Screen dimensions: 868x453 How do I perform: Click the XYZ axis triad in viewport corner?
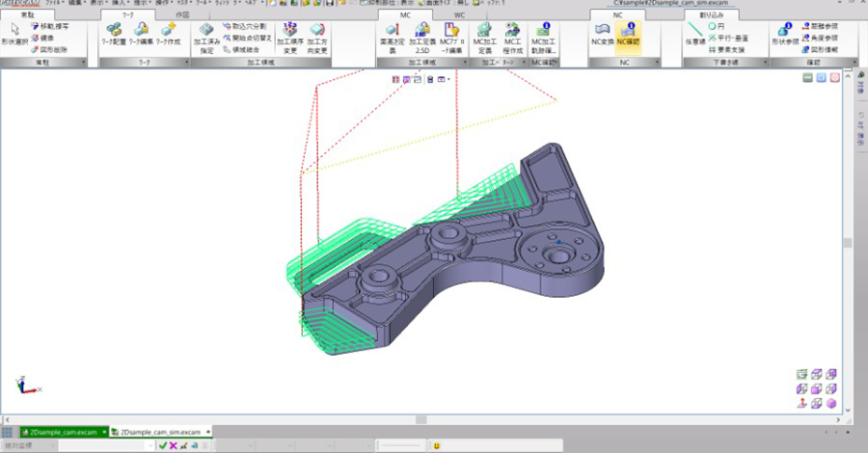pyautogui.click(x=28, y=385)
